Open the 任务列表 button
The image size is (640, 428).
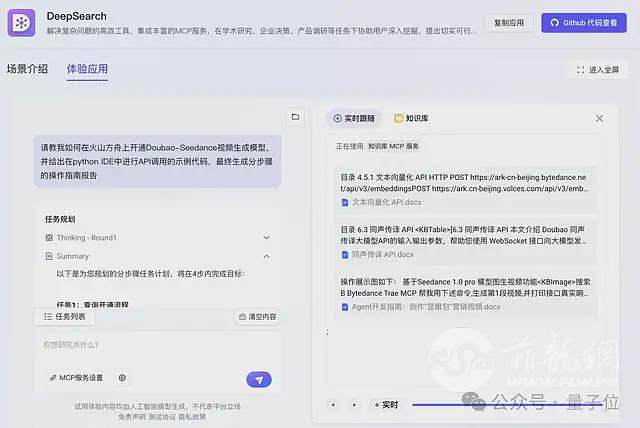coord(64,317)
